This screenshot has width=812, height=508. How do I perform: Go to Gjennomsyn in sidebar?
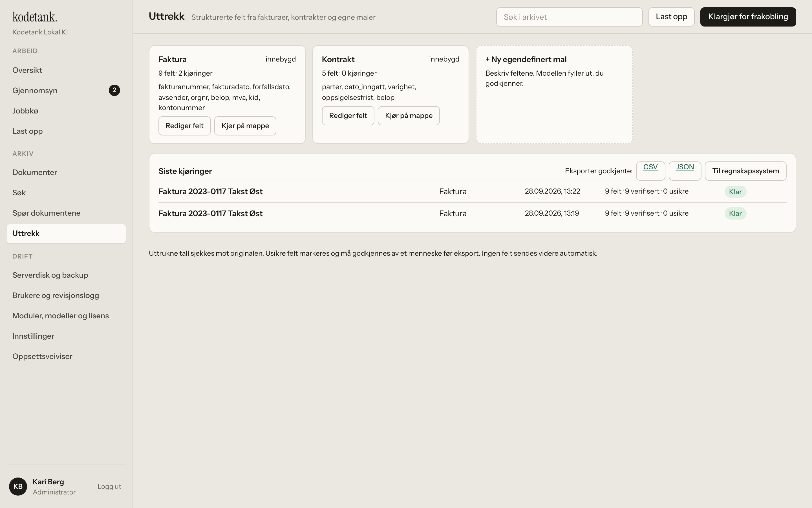66,90
